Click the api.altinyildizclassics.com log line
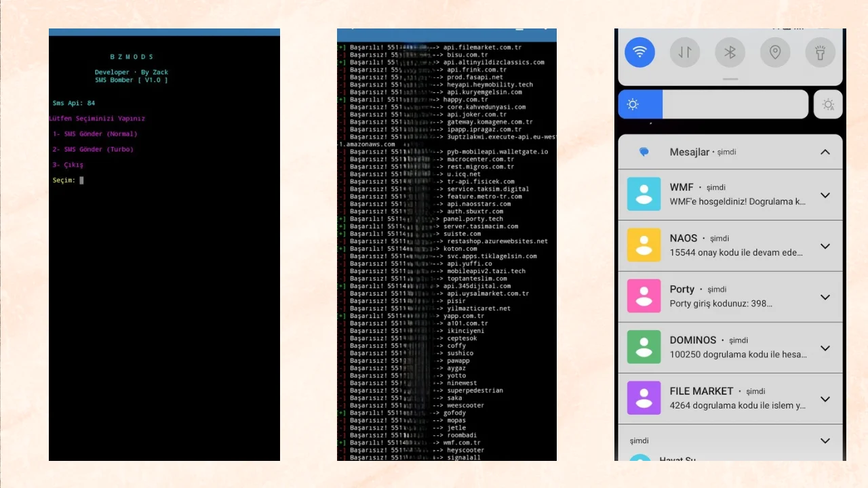Viewport: 868px width, 488px height. 441,62
